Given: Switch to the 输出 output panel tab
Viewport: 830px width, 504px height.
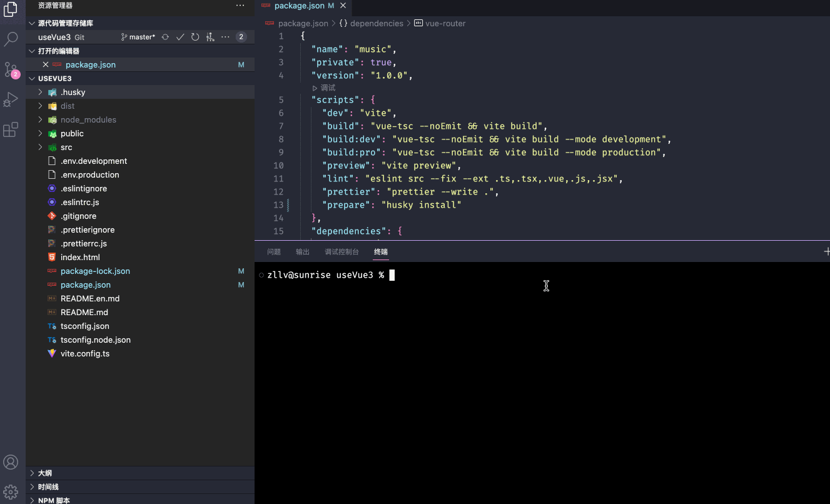Looking at the screenshot, I should tap(303, 252).
